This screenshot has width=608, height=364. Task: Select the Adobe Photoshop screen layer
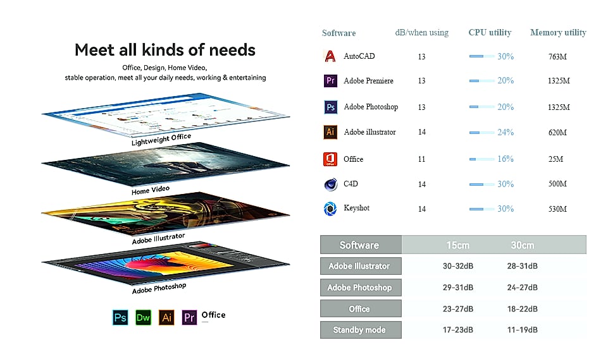click(166, 264)
